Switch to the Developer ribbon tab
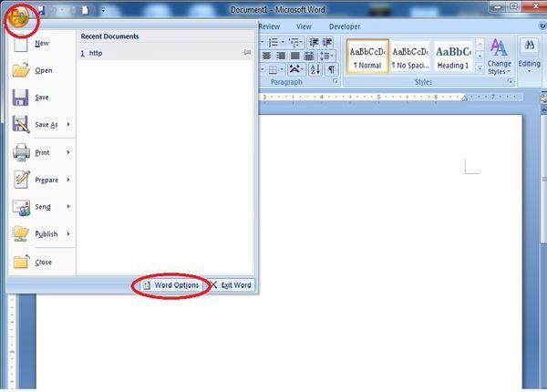This screenshot has height=392, width=547. pyautogui.click(x=344, y=27)
